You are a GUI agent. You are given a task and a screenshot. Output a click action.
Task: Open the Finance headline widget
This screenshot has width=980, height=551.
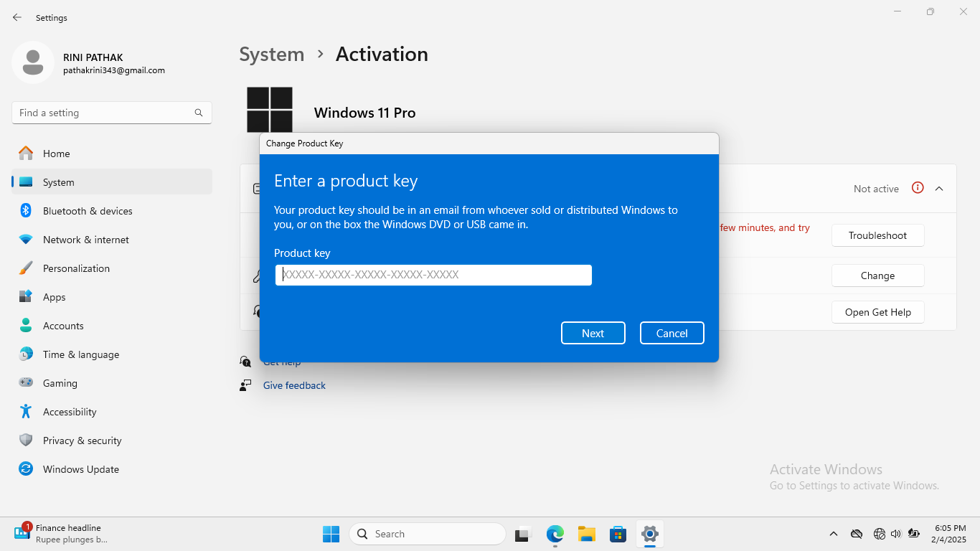(x=62, y=533)
